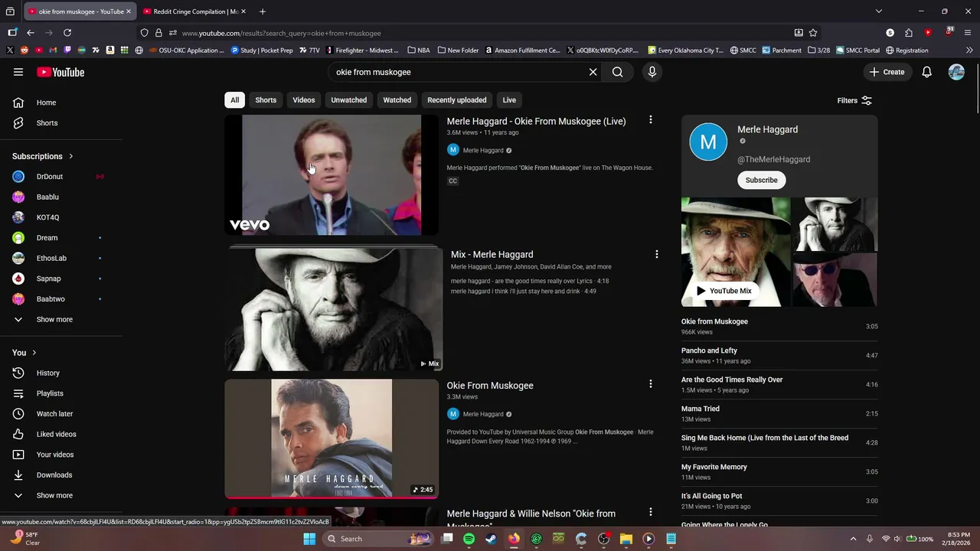Open the account avatar menu
The height and width of the screenshot is (551, 980).
956,72
